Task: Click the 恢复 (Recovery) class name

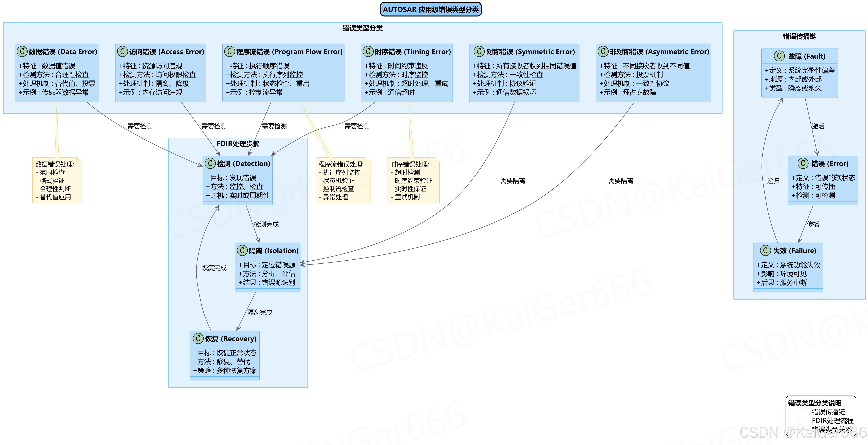Action: click(x=231, y=339)
